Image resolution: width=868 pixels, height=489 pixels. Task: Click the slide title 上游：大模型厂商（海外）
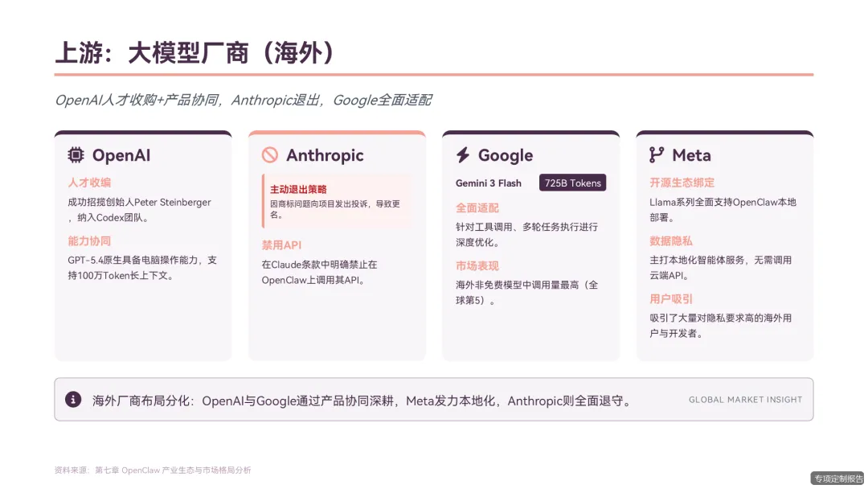(194, 53)
